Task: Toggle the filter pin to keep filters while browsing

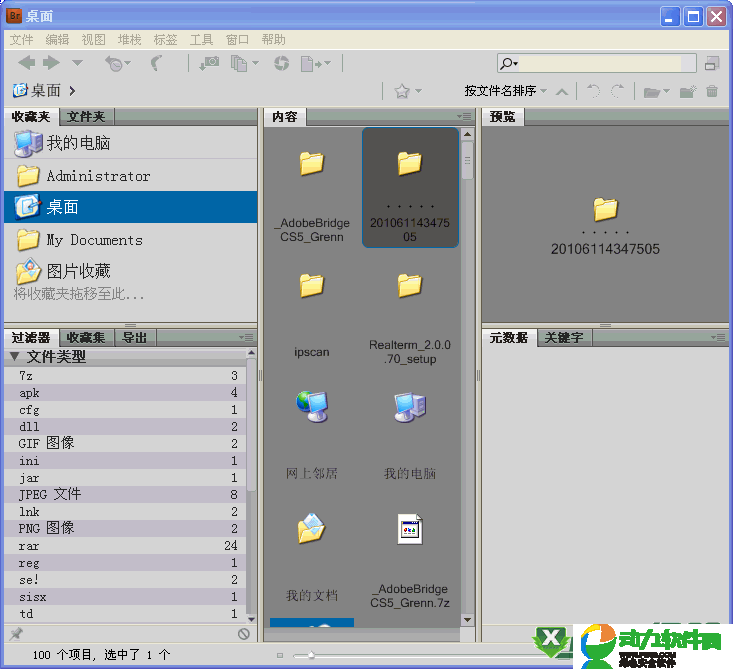Action: (x=15, y=634)
